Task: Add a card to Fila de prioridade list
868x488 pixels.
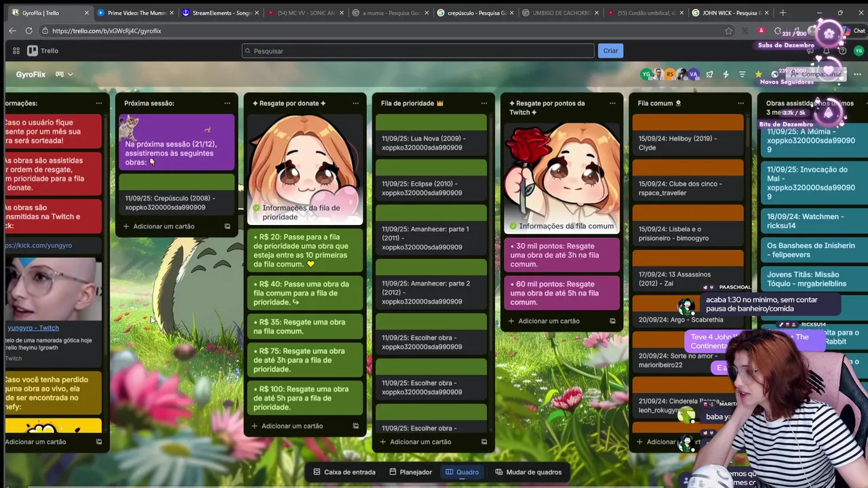Action: tap(420, 442)
